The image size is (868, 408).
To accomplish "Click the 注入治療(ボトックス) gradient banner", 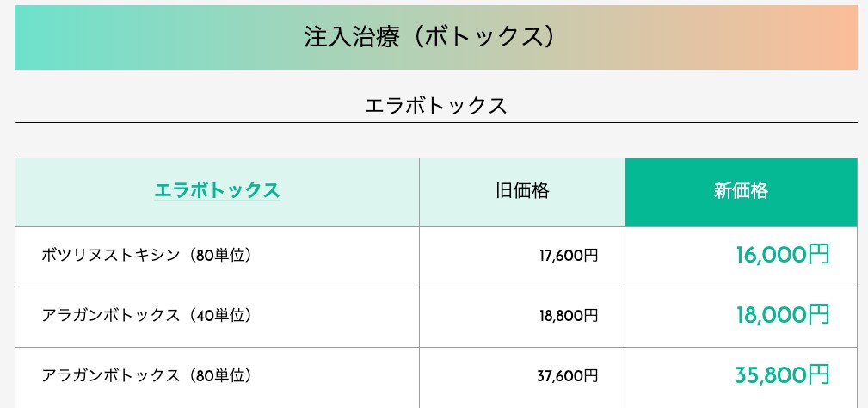I will coord(435,38).
